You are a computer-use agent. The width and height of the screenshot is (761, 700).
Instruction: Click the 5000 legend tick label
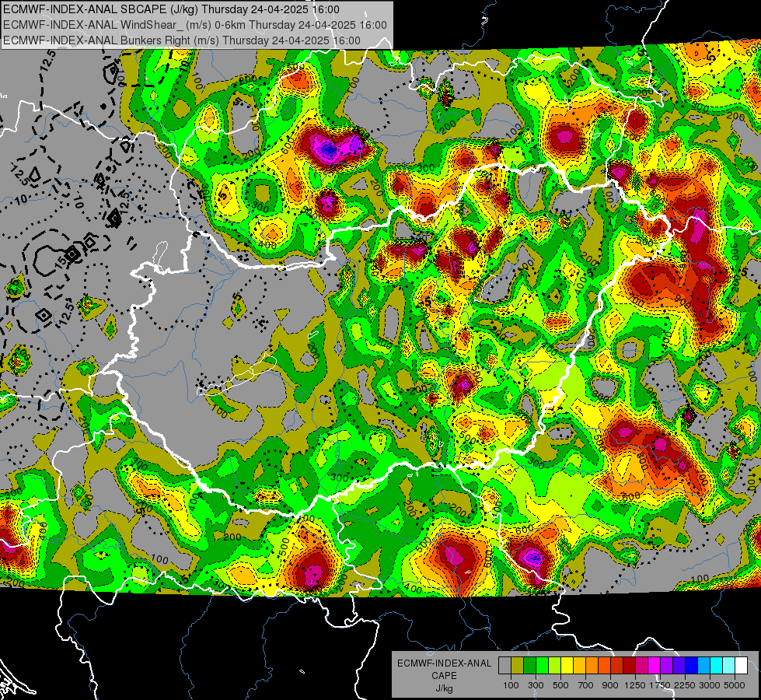(735, 685)
